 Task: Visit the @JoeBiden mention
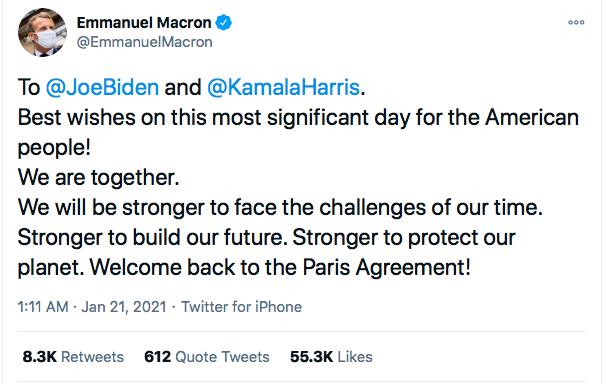point(102,87)
